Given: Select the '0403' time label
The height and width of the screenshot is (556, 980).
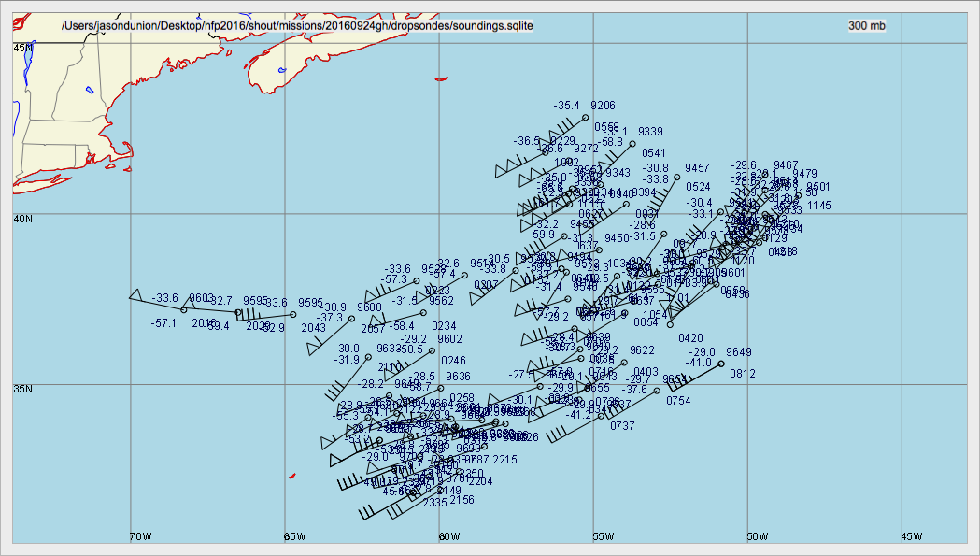Looking at the screenshot, I should pyautogui.click(x=646, y=372).
